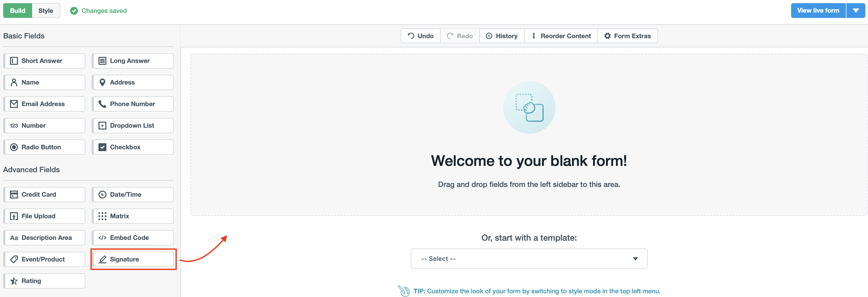
Task: Click the Rating star icon
Action: [x=14, y=280]
